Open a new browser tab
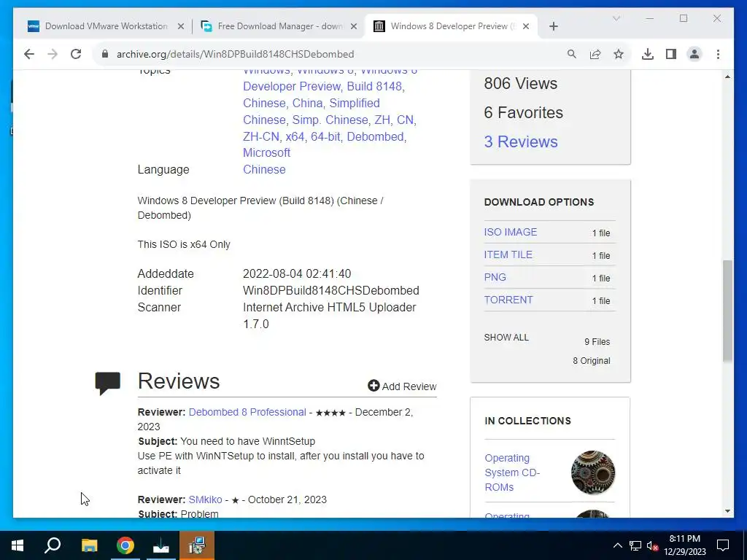 click(553, 26)
